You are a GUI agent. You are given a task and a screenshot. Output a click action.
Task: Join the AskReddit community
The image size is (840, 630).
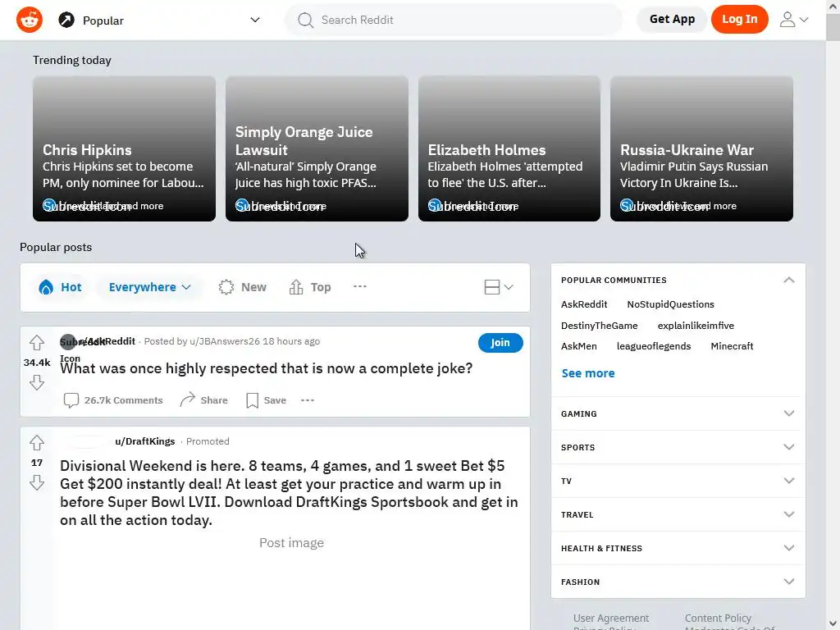click(x=500, y=343)
